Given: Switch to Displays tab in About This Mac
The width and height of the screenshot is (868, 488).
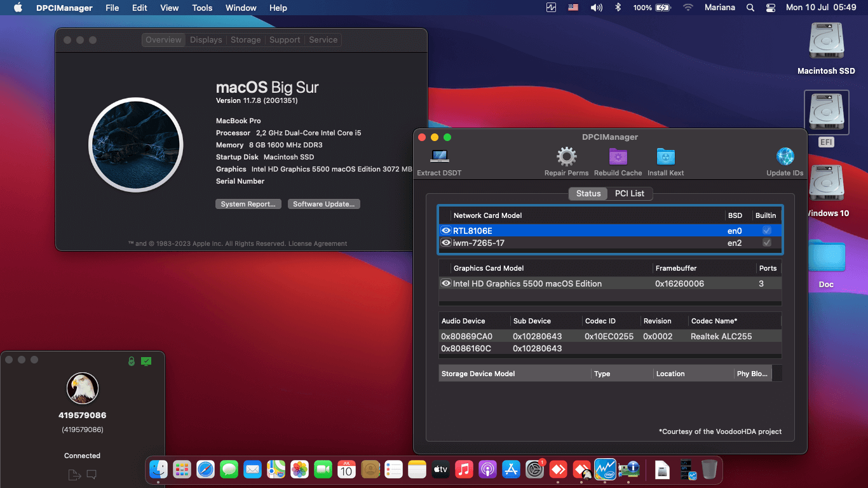Looking at the screenshot, I should pyautogui.click(x=206, y=39).
